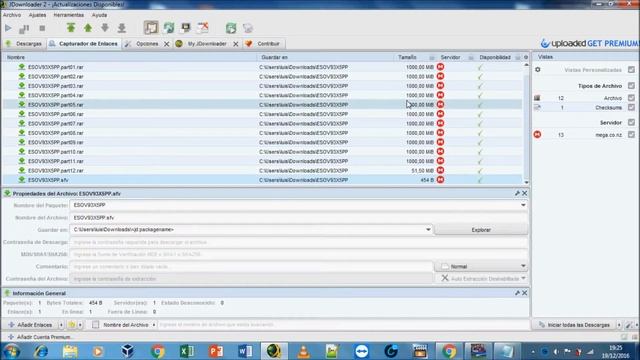Screen dimensions: 640x360
Task: Open the Ajustes menu
Action: coord(37,15)
